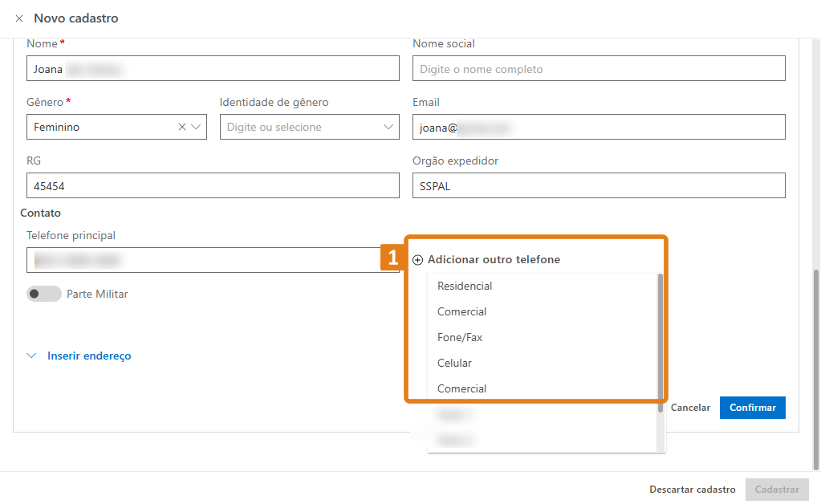Pick Celular in the phone type list
Image resolution: width=821 pixels, height=504 pixels.
454,363
